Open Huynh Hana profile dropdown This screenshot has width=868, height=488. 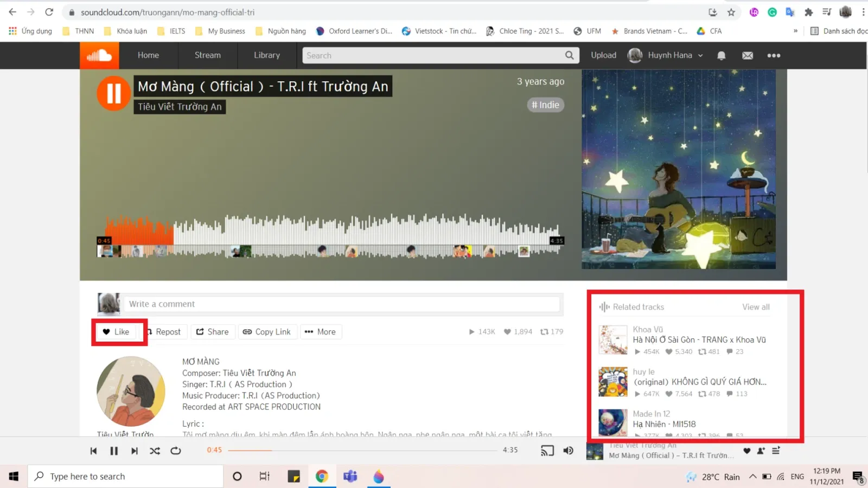[x=666, y=55]
